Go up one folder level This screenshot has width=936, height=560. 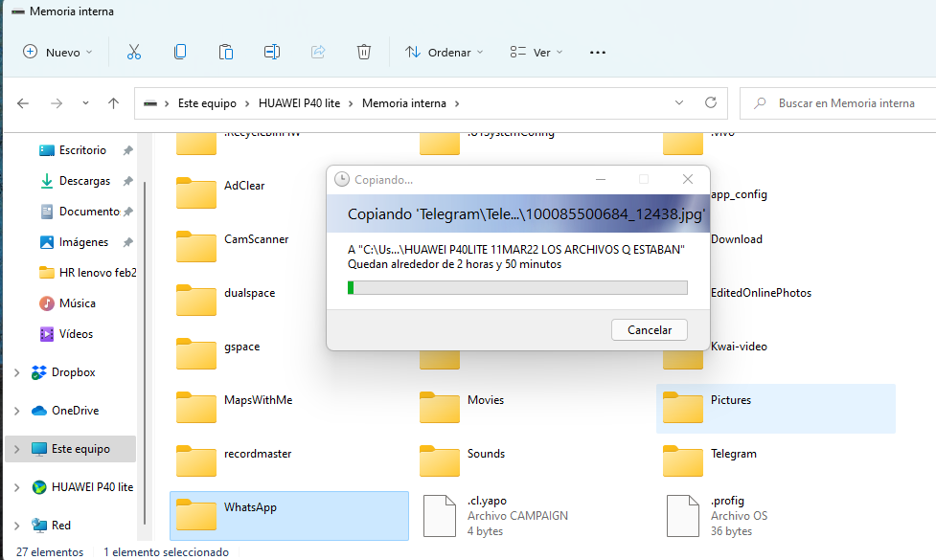click(113, 103)
